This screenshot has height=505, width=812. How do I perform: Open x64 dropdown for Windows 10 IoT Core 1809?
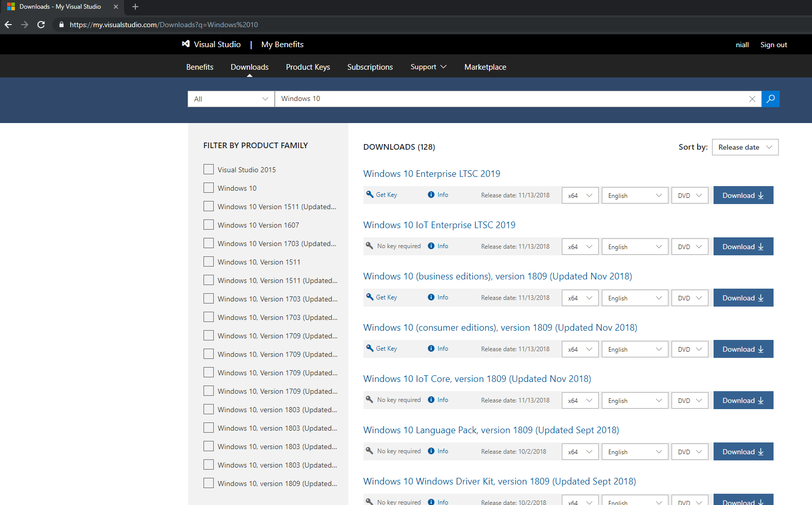pyautogui.click(x=580, y=400)
